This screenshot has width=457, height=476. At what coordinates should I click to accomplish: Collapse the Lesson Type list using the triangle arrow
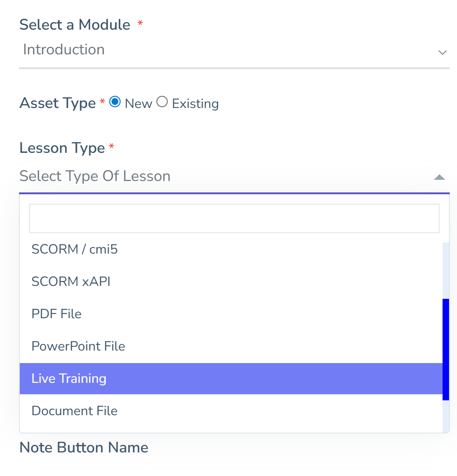(x=439, y=177)
